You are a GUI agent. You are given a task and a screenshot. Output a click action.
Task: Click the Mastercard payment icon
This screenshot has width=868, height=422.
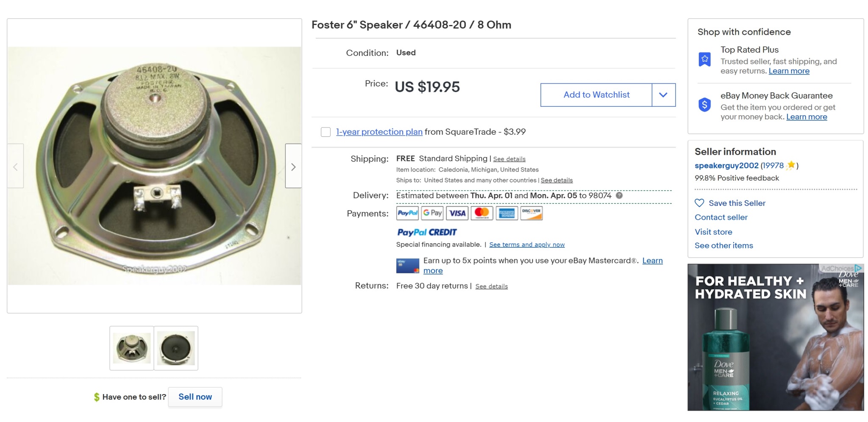pyautogui.click(x=481, y=213)
